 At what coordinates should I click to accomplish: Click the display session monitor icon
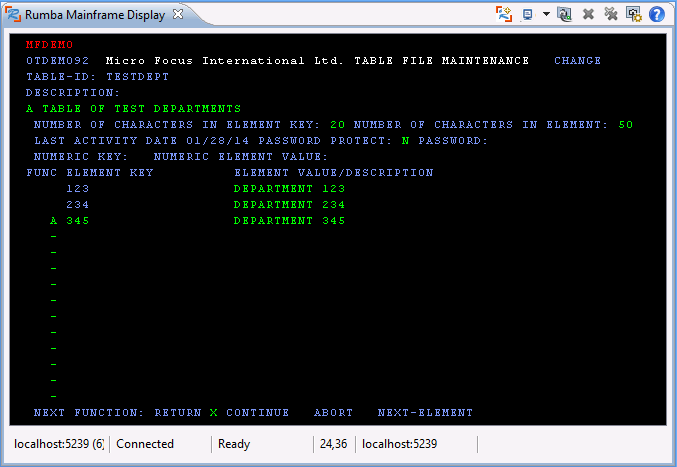tap(527, 14)
